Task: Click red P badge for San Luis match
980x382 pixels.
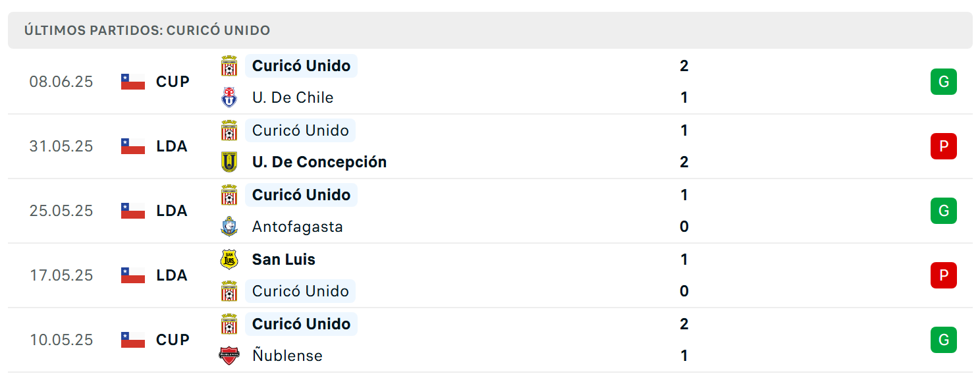Action: pos(944,275)
